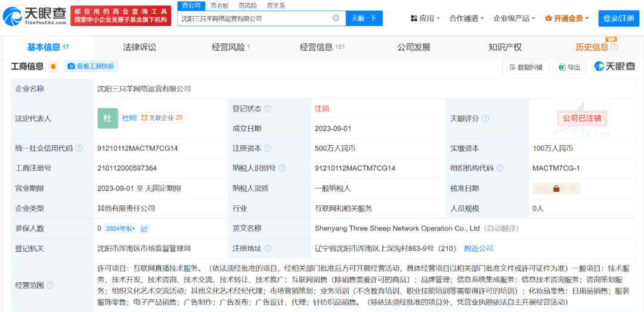Select the 查风险 search tab
Screen dimensions: 644x312
tap(247, 5)
